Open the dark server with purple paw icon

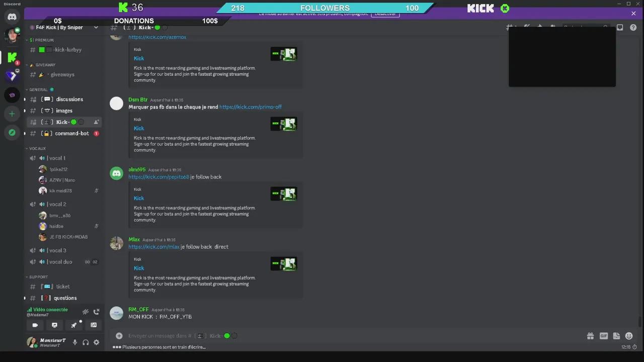[x=12, y=95]
